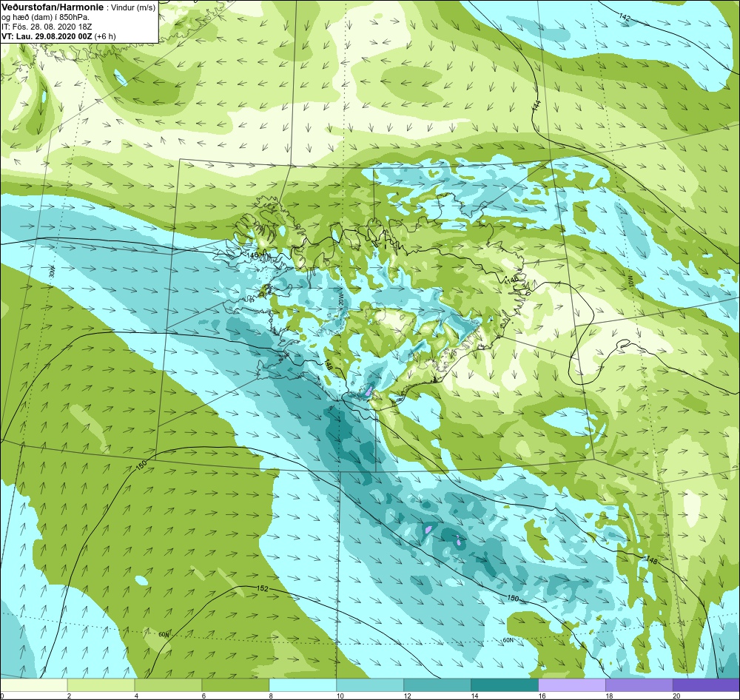Click the valid time "VT: Lau. 29.08.2020 00Z"
740x700 pixels.
pos(47,36)
